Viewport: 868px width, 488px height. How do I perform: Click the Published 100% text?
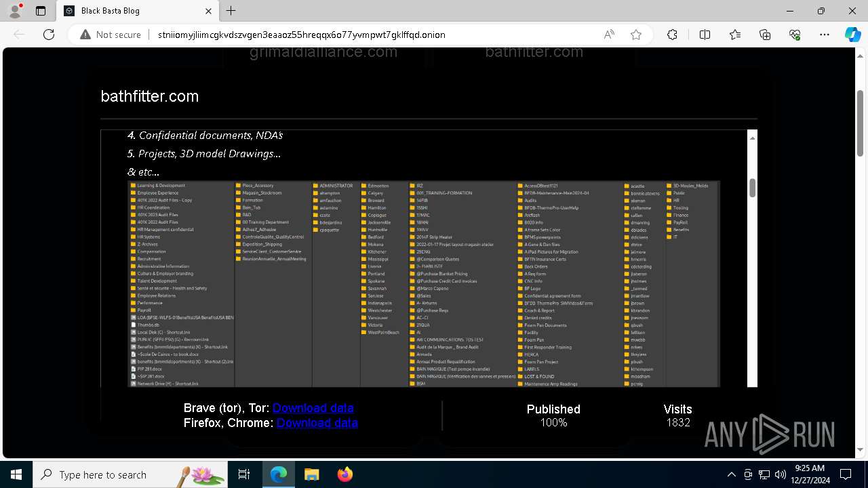pyautogui.click(x=553, y=415)
